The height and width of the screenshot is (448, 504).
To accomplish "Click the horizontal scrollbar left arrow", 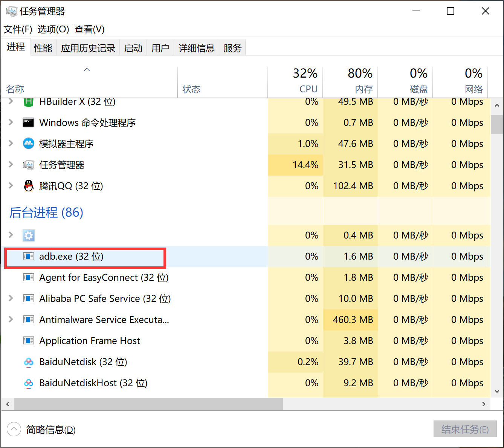I will click(x=8, y=404).
